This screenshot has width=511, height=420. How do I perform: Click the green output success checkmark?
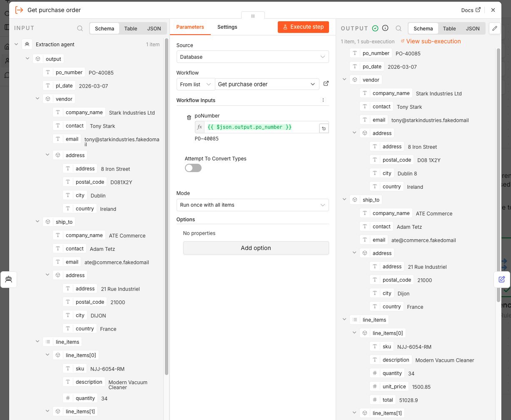tap(375, 28)
